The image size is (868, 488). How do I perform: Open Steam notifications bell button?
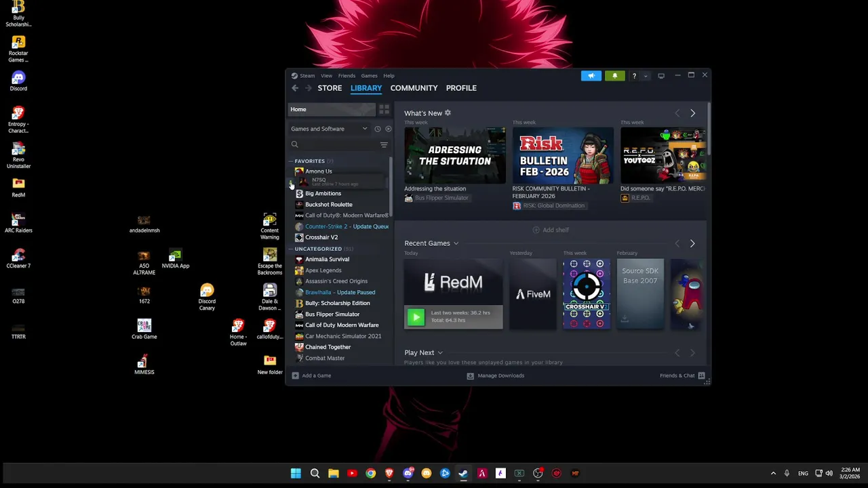(x=614, y=76)
